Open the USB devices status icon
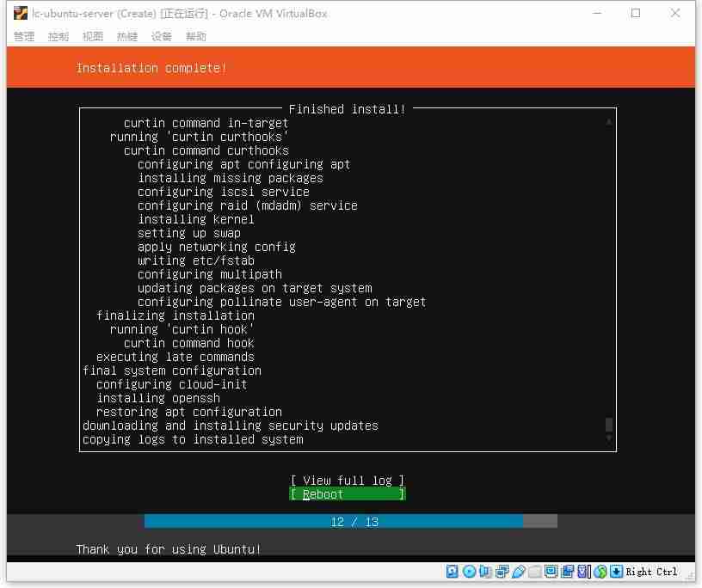 (x=519, y=571)
